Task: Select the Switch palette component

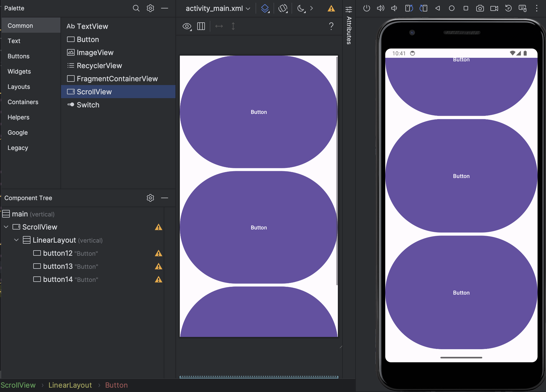Action: click(x=88, y=105)
